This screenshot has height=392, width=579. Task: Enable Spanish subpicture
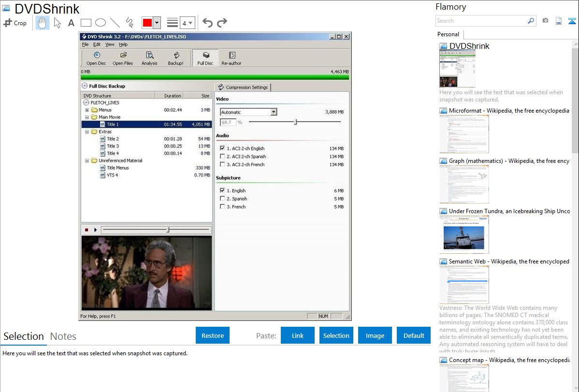[x=222, y=198]
